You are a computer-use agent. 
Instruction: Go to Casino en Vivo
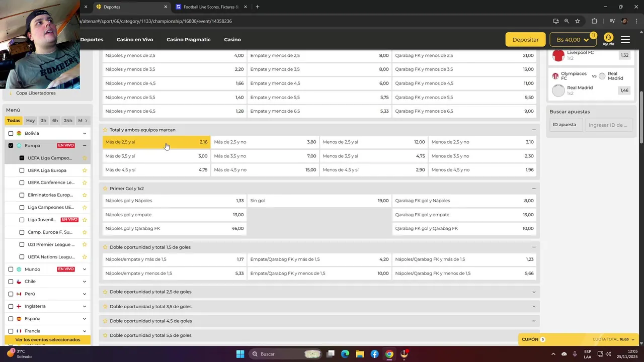click(135, 40)
